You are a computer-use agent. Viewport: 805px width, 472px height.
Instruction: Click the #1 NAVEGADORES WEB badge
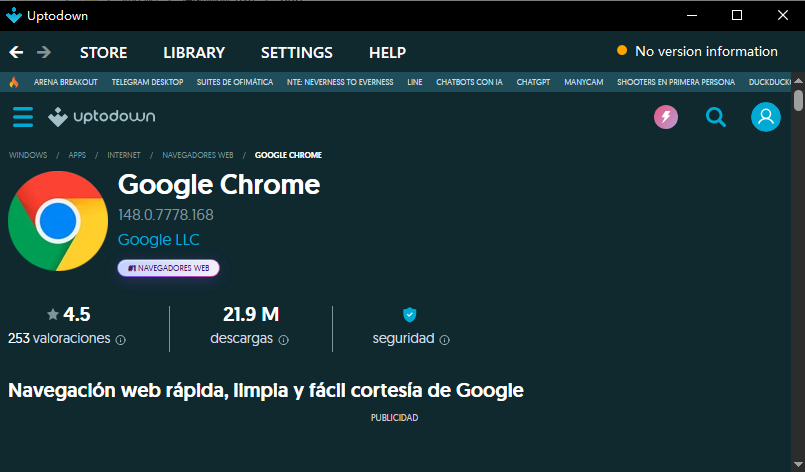pyautogui.click(x=168, y=268)
